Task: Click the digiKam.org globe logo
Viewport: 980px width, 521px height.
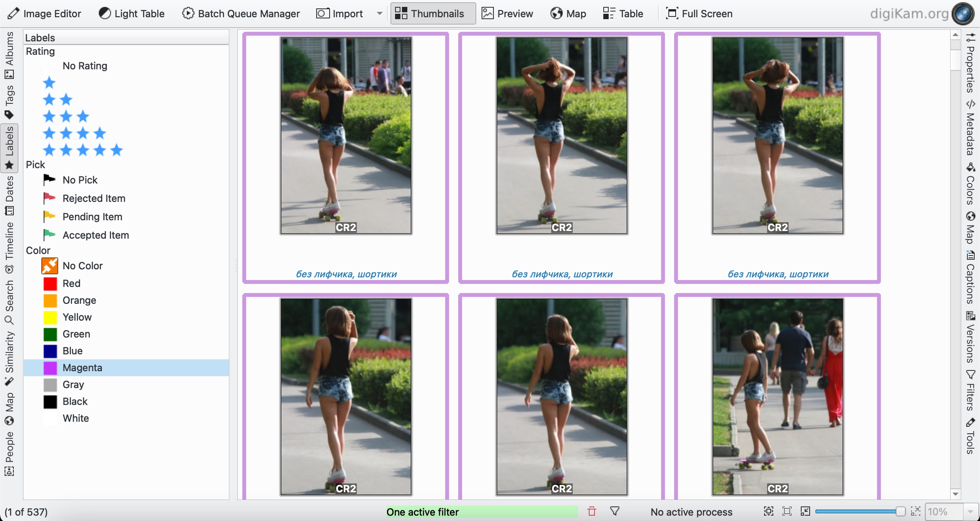Action: click(x=963, y=14)
